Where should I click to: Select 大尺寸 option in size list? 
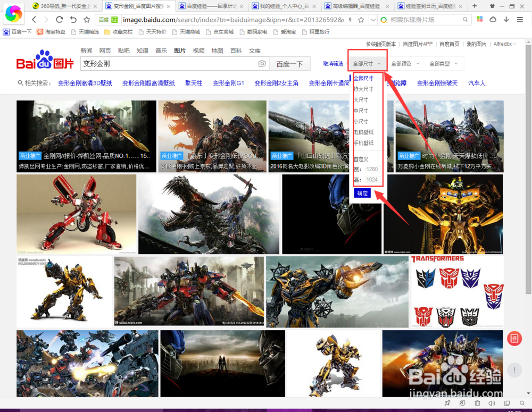click(361, 100)
